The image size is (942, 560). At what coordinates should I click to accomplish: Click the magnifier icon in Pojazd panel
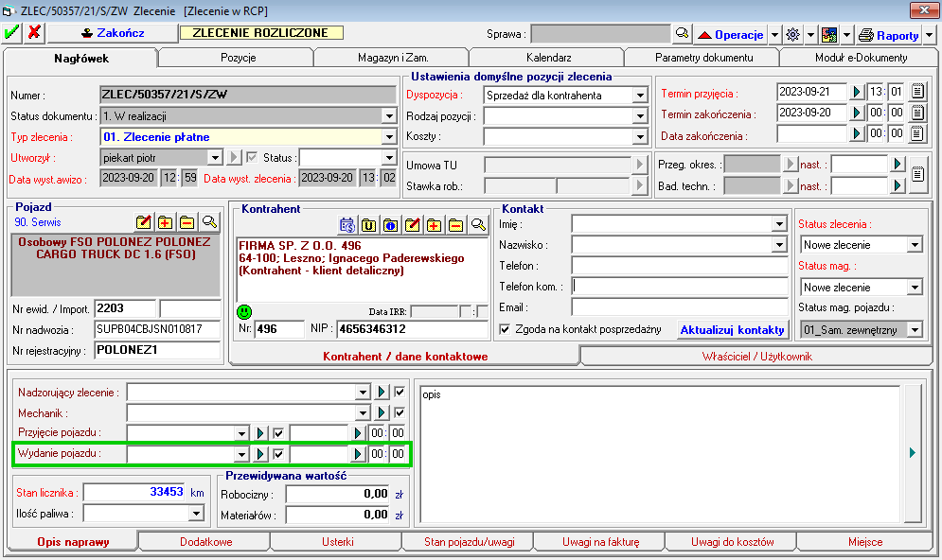(x=209, y=222)
